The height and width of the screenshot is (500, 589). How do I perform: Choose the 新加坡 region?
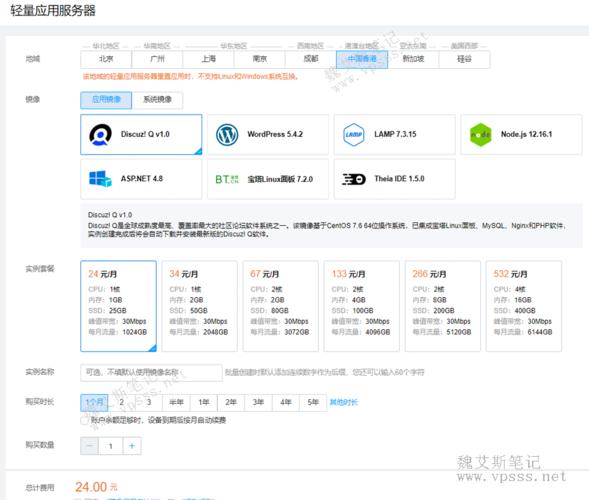point(413,59)
